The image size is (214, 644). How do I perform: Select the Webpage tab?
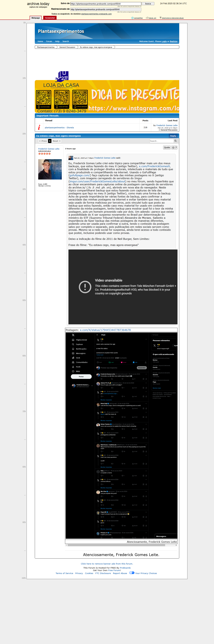(x=36, y=18)
